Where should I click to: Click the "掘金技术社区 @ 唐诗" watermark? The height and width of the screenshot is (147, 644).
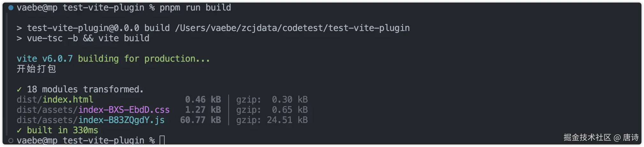(x=601, y=137)
